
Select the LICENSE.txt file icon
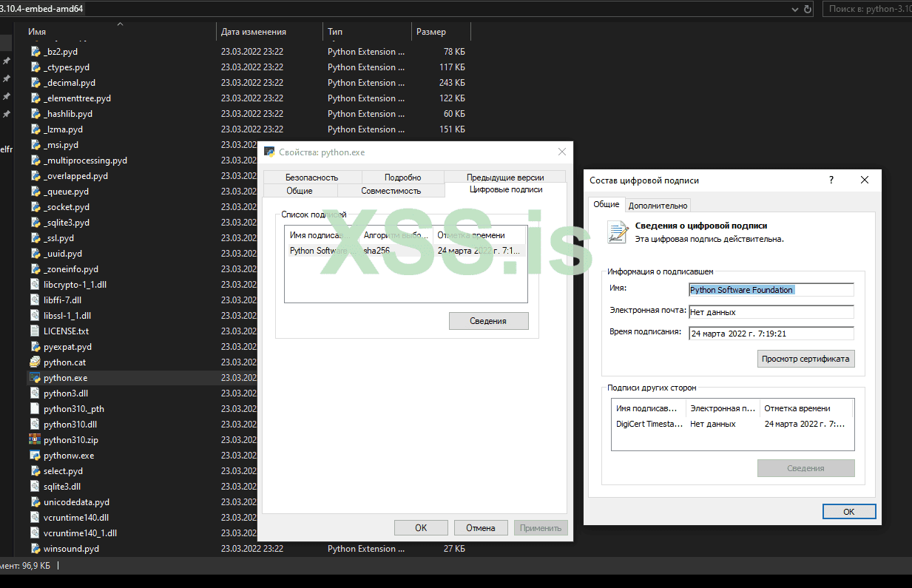(35, 331)
